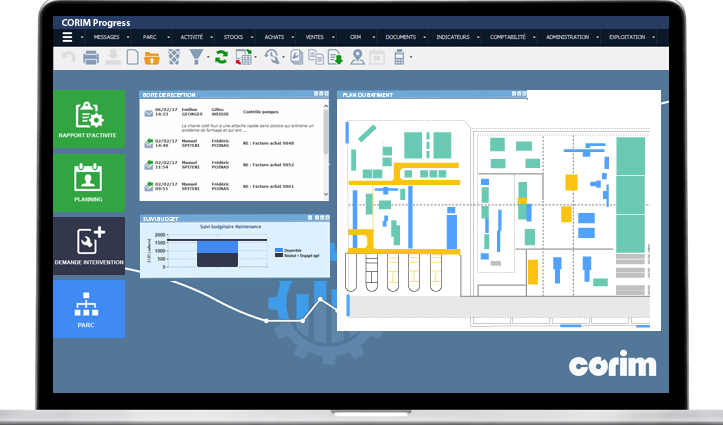Open the calculator device icon
The height and width of the screenshot is (425, 723).
pyautogui.click(x=399, y=57)
